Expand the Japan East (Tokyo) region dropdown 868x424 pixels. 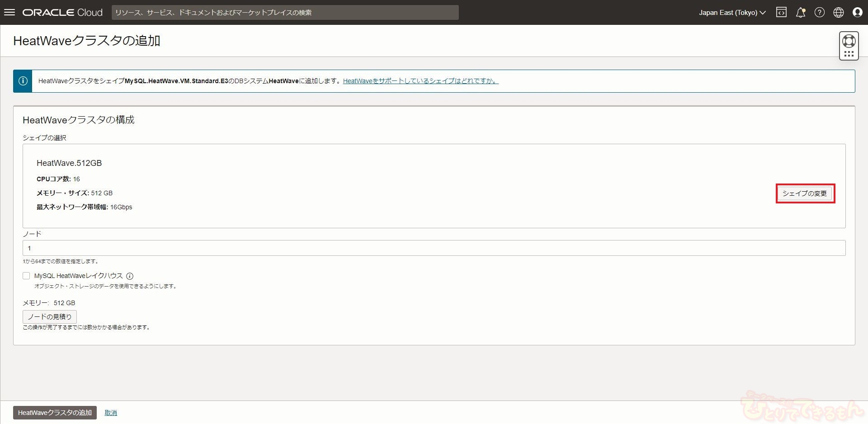point(732,13)
